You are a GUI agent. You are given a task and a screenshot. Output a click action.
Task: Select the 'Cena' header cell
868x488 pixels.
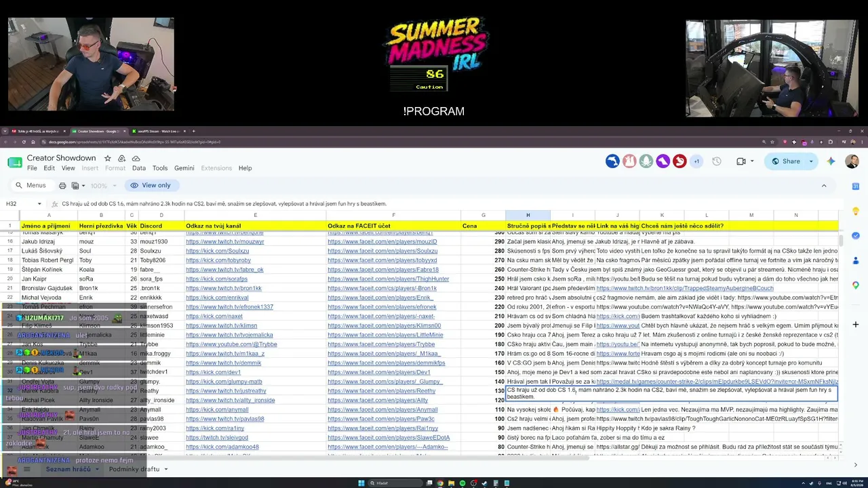(483, 226)
